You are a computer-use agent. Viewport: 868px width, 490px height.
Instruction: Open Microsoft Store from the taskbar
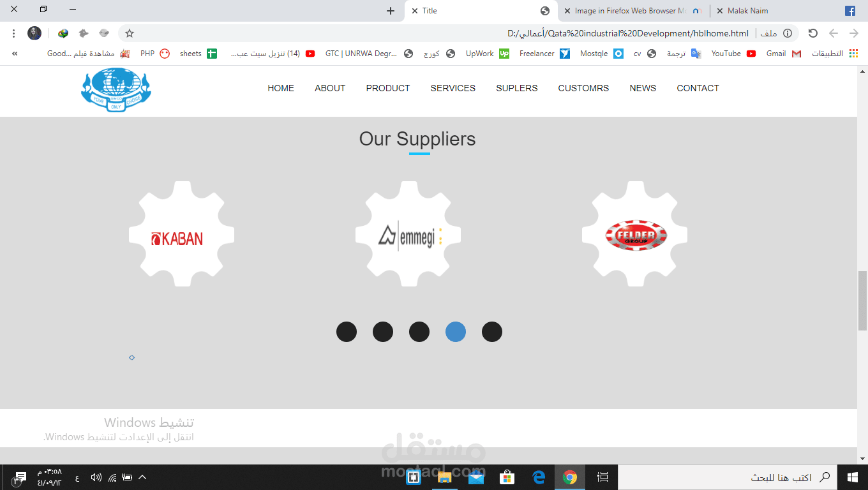(507, 477)
